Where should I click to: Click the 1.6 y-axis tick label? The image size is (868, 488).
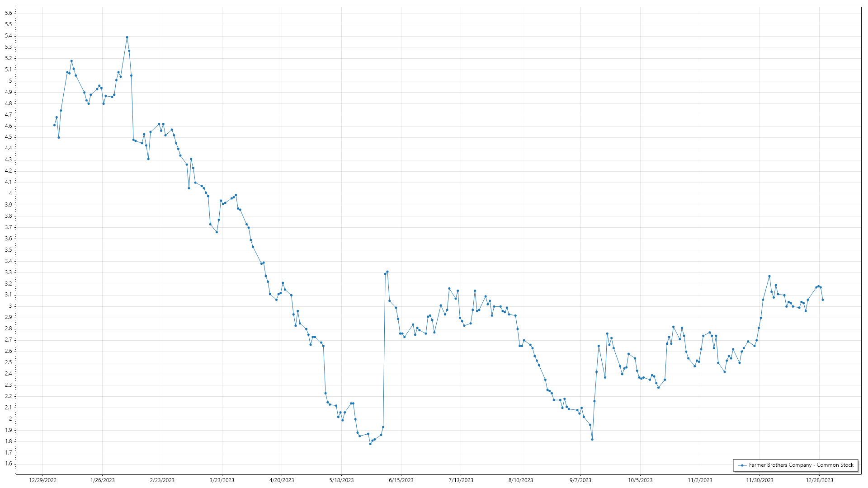pos(9,464)
